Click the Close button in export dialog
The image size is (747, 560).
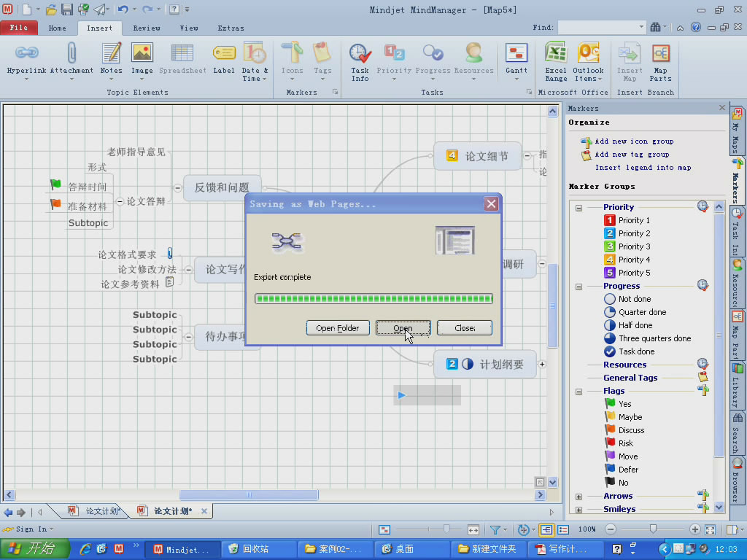[465, 328]
